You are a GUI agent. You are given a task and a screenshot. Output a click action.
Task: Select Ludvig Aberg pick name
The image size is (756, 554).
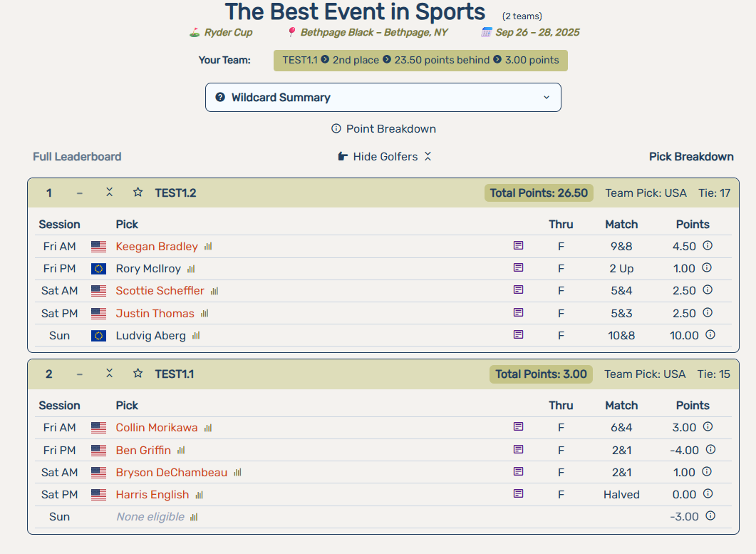[150, 336]
